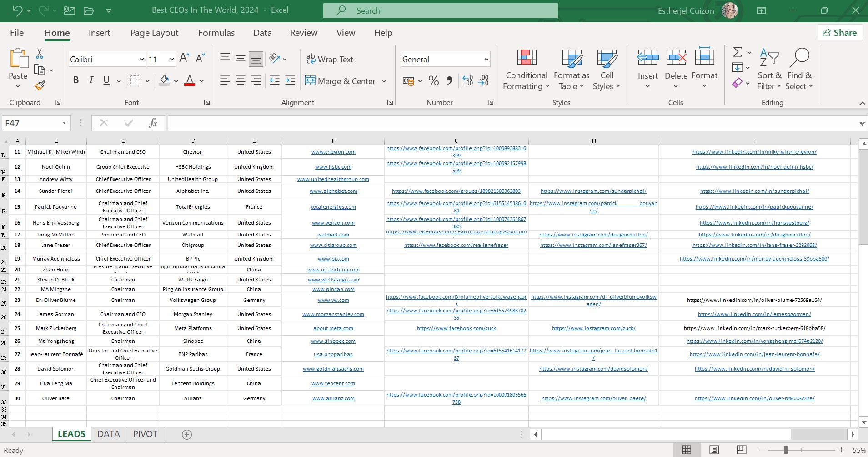Click the Clear eraser icon
868x457 pixels.
click(738, 83)
